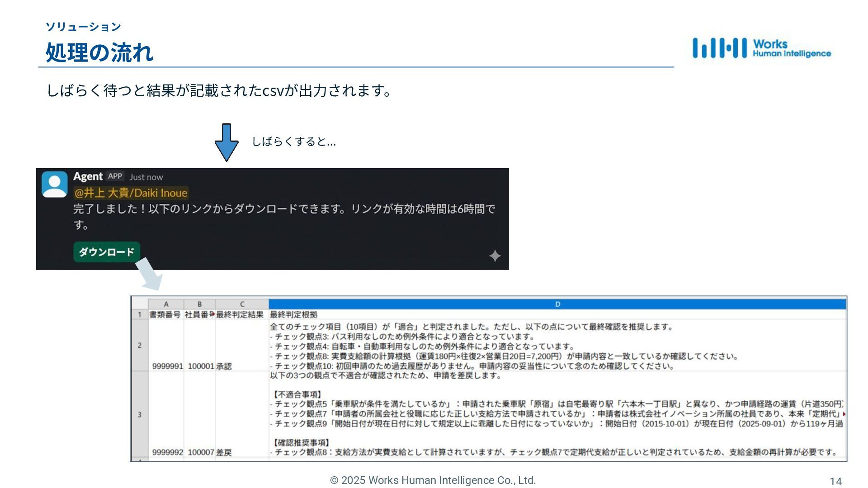Click the sparkle AI icon in message

click(495, 256)
